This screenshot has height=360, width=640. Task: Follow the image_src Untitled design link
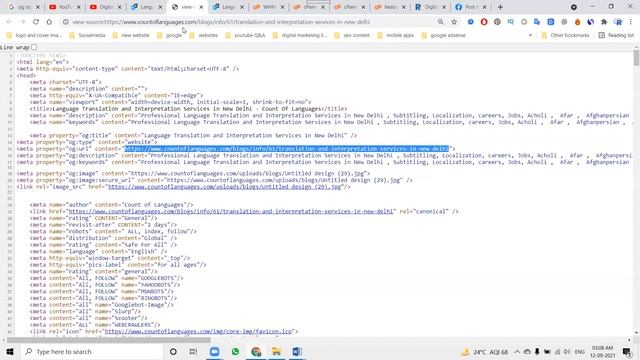click(x=224, y=187)
